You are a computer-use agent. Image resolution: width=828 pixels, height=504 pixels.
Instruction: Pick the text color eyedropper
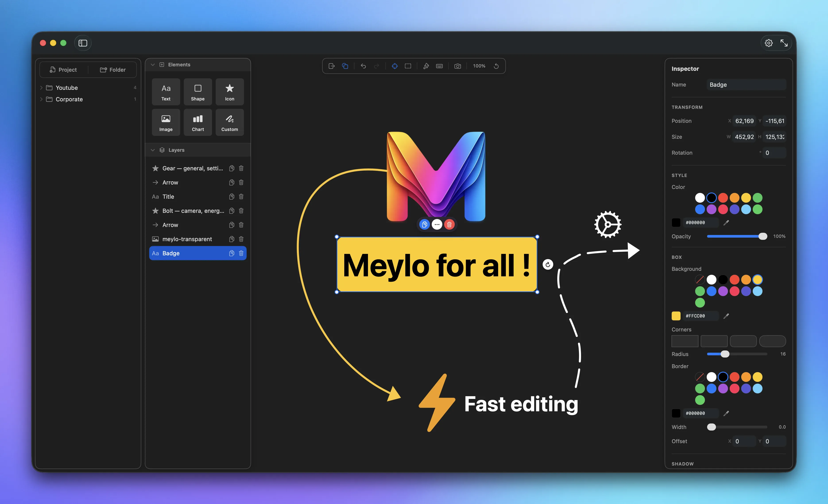[726, 222]
